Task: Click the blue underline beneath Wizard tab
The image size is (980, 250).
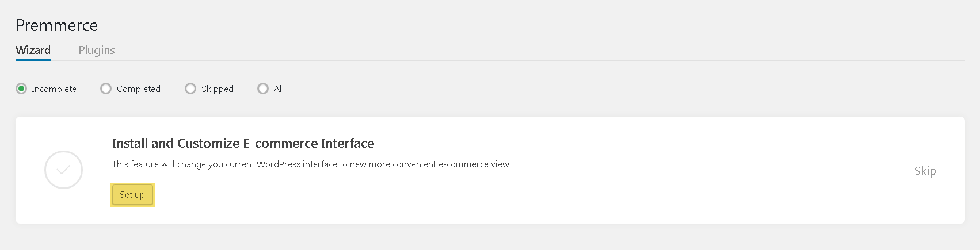Action: click(x=33, y=60)
